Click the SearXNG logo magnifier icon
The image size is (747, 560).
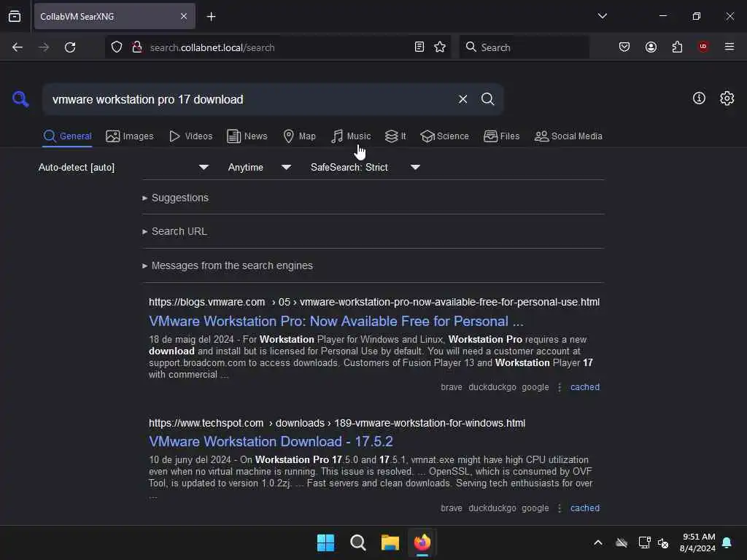tap(20, 99)
